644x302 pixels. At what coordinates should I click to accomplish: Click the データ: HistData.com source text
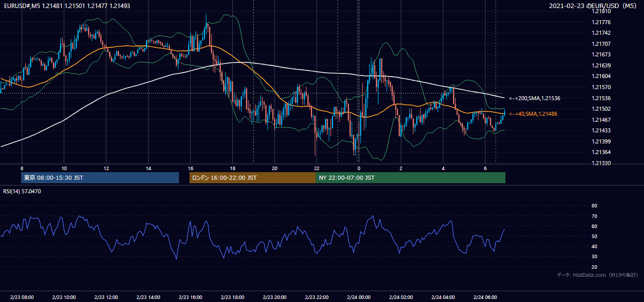(598, 275)
